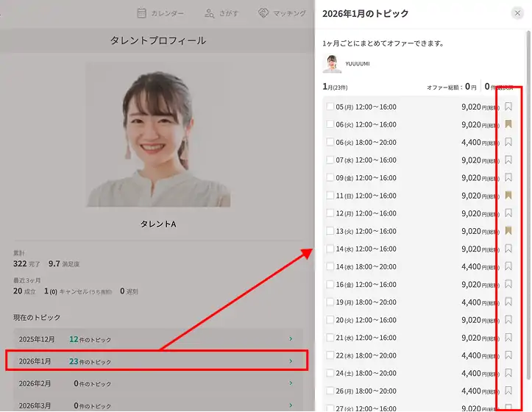Viewport: 532px width, 412px height.
Task: Remove bookmark from 06 (火) 12:00～16:00 slot
Action: tap(508, 124)
